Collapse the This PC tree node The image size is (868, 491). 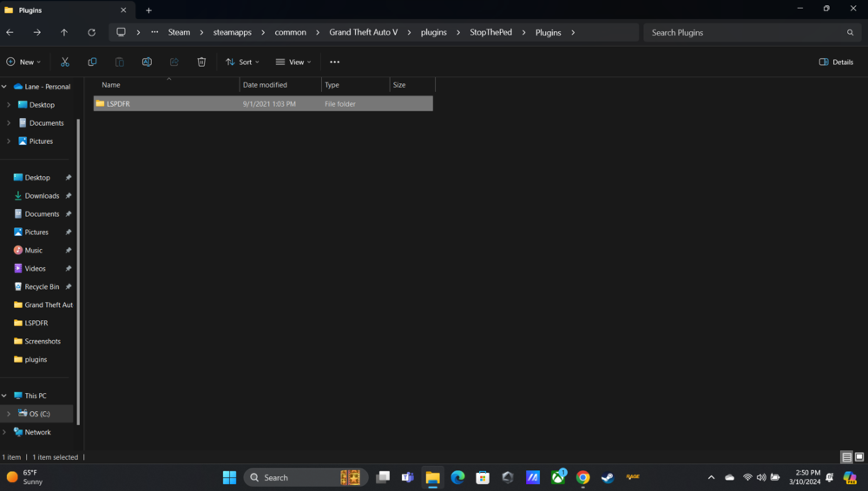click(4, 396)
